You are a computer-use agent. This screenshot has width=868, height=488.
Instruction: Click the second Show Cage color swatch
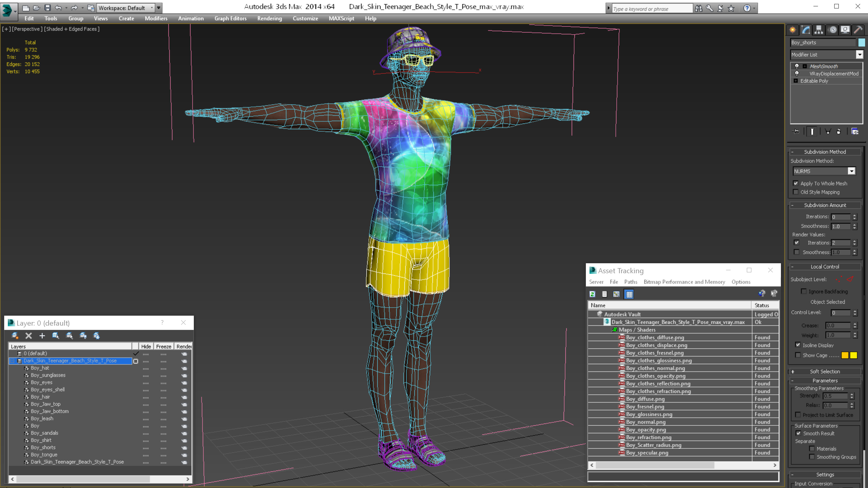(x=854, y=355)
